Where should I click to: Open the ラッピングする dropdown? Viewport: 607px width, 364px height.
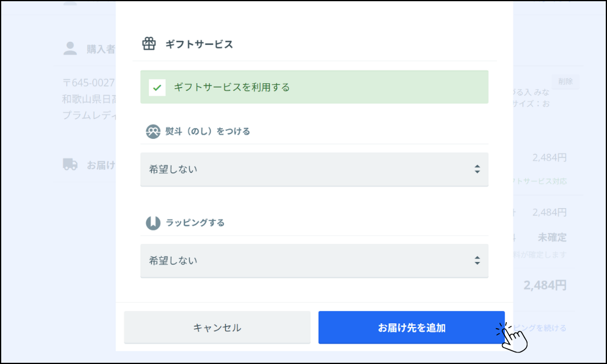pyautogui.click(x=314, y=261)
